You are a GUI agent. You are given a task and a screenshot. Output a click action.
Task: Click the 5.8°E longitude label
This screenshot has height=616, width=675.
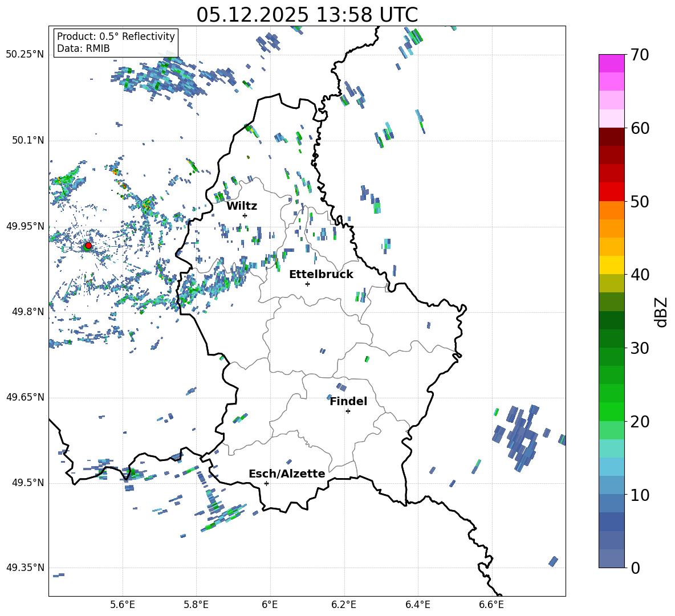tap(196, 605)
